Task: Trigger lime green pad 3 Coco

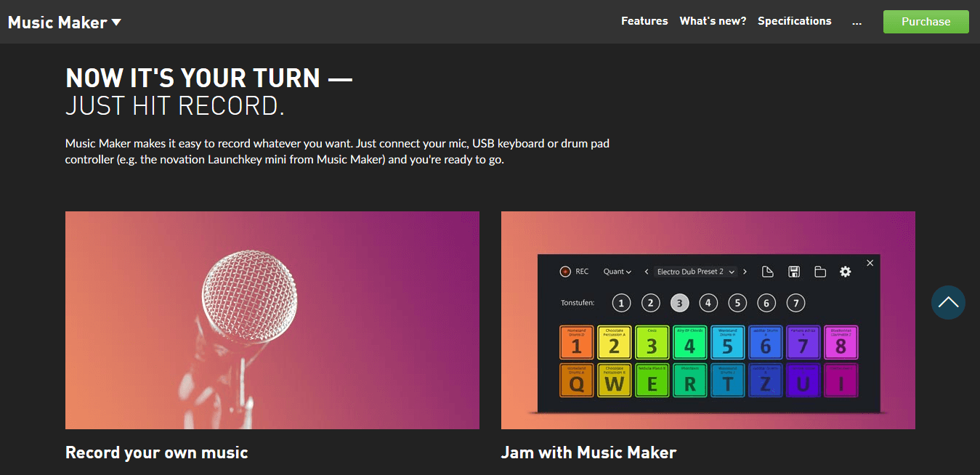Action: point(652,342)
